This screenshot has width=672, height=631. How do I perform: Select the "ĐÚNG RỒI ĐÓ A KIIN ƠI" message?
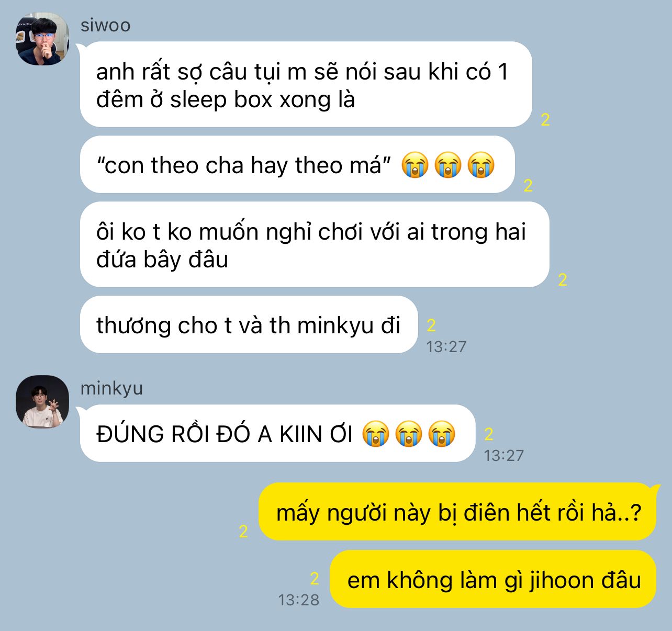277,433
